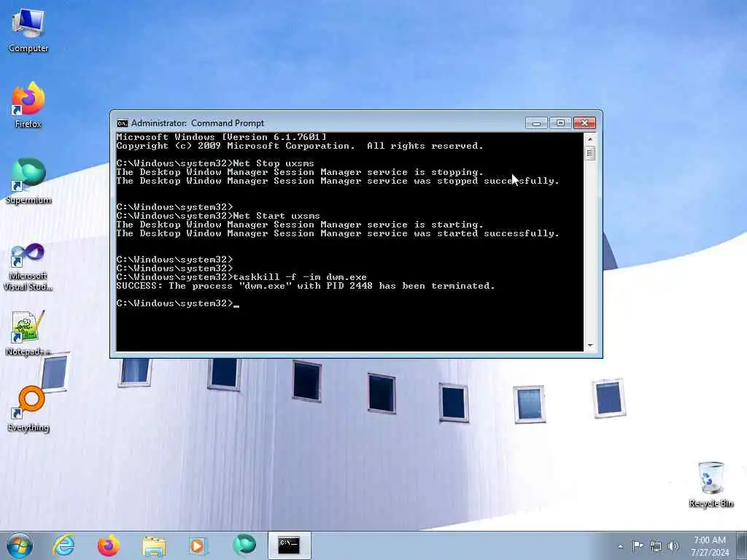Image resolution: width=747 pixels, height=560 pixels.
Task: Open Windows Media Player from the taskbar
Action: coord(198,545)
